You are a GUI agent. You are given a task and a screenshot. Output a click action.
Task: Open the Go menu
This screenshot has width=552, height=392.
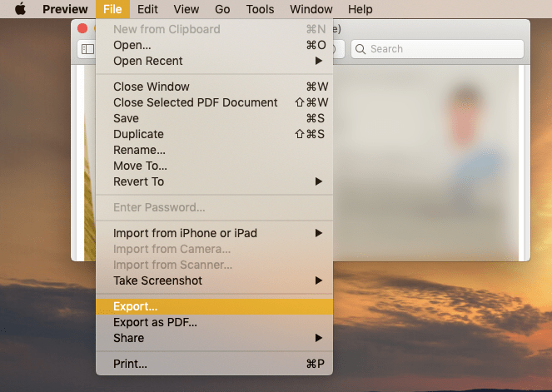tap(222, 9)
